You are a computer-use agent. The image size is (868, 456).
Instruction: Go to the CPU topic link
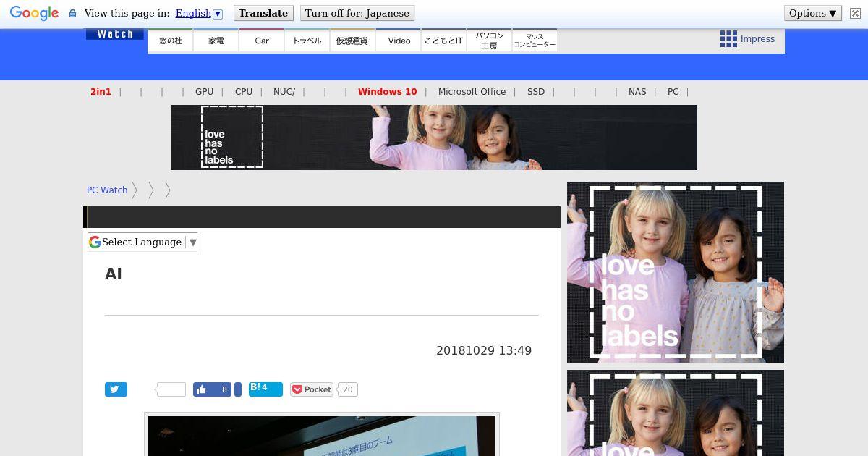(244, 92)
